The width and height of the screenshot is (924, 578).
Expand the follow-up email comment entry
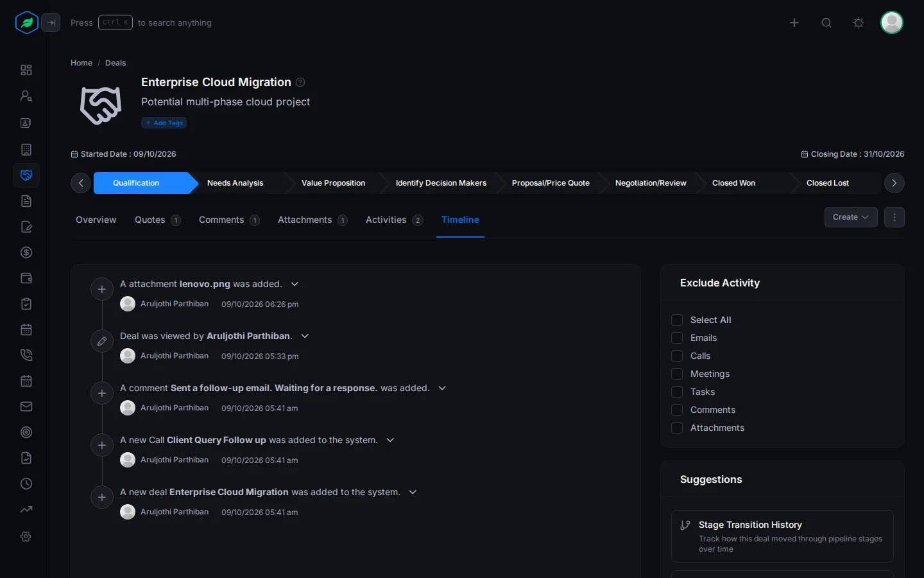coord(442,388)
